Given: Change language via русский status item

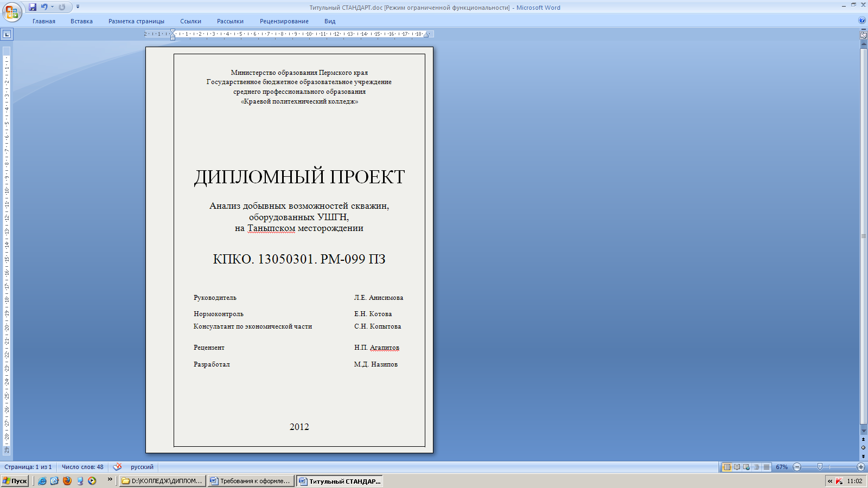Looking at the screenshot, I should [x=142, y=467].
